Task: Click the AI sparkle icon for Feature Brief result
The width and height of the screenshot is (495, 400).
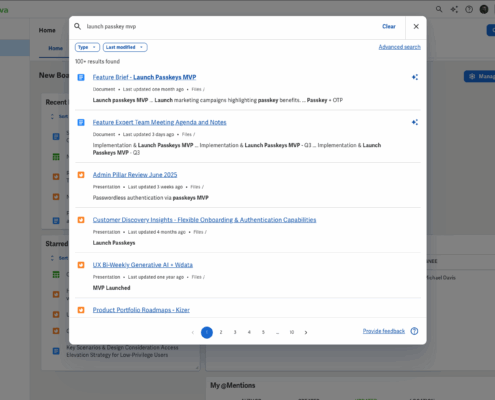Action: click(415, 77)
